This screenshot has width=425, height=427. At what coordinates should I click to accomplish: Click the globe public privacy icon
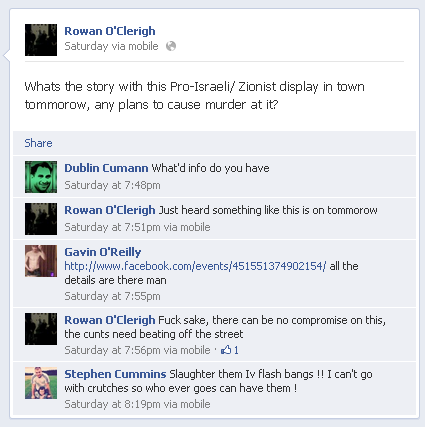[x=171, y=46]
